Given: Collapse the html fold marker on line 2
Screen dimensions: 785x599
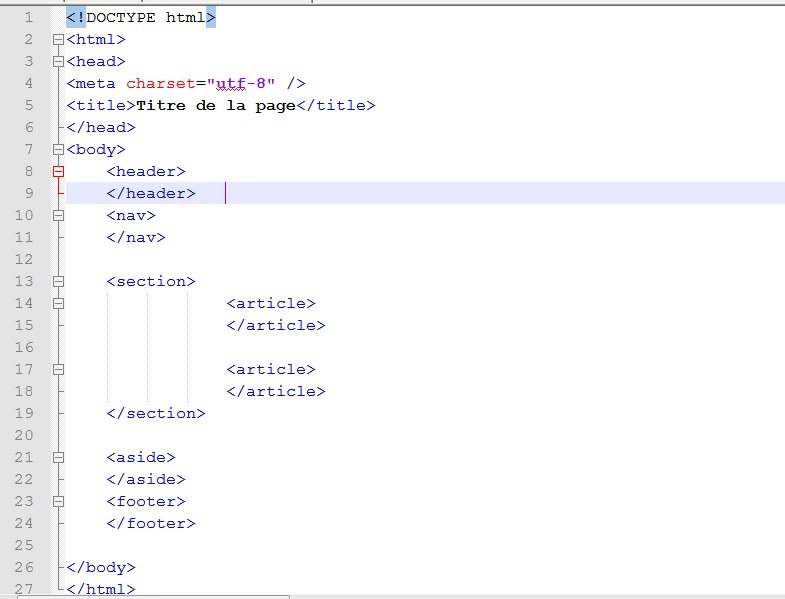Looking at the screenshot, I should tap(58, 40).
